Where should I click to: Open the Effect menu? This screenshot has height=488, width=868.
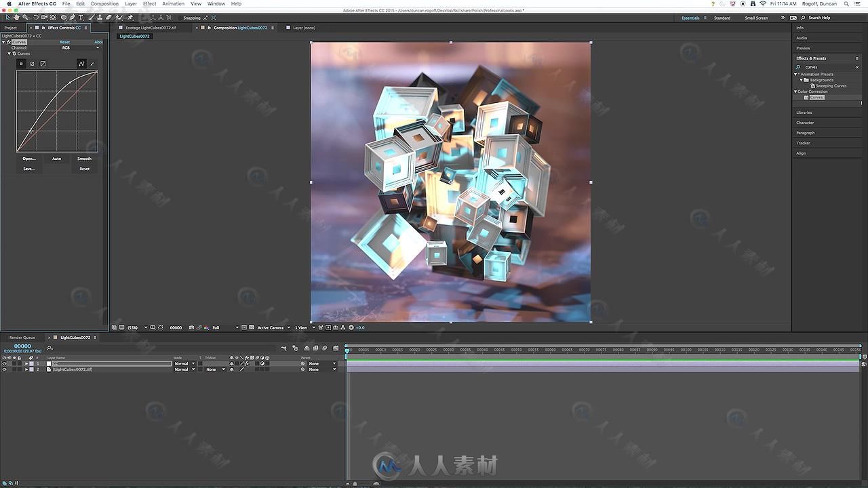[x=150, y=3]
